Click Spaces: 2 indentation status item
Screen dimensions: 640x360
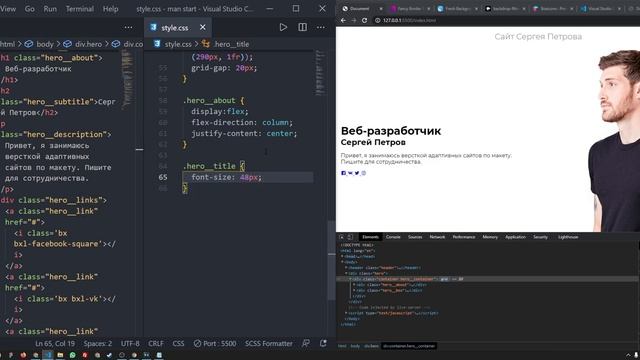coord(98,344)
